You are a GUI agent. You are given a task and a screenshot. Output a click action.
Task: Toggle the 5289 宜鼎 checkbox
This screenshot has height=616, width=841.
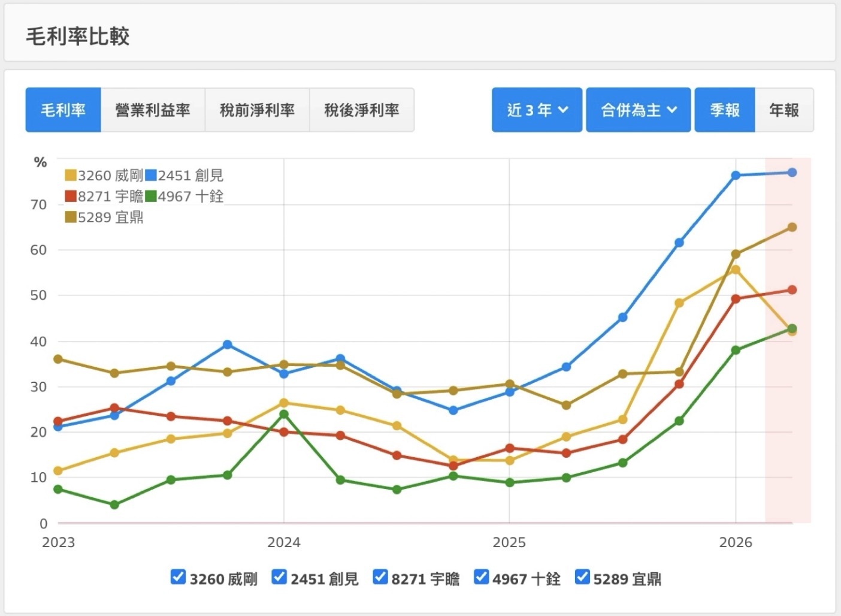click(x=582, y=577)
